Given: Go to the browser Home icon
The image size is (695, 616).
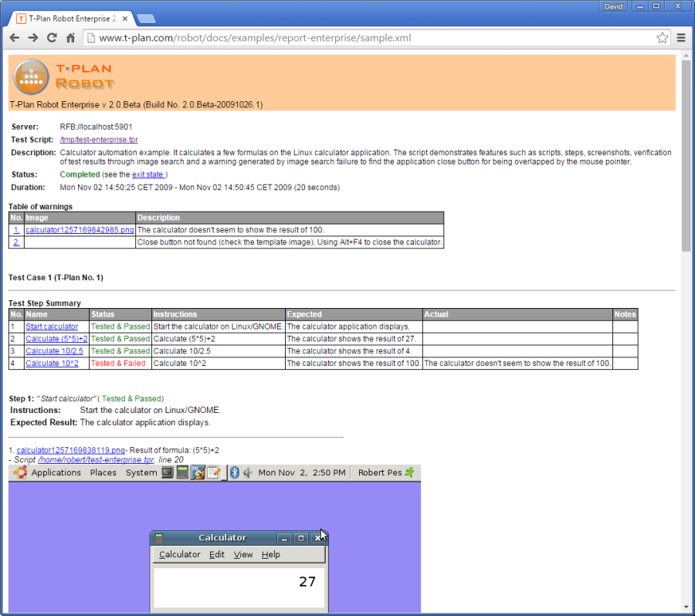Looking at the screenshot, I should pos(70,37).
